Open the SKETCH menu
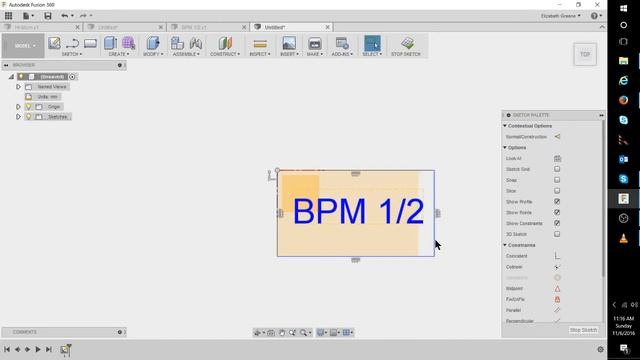This screenshot has height=360, width=640. point(72,54)
